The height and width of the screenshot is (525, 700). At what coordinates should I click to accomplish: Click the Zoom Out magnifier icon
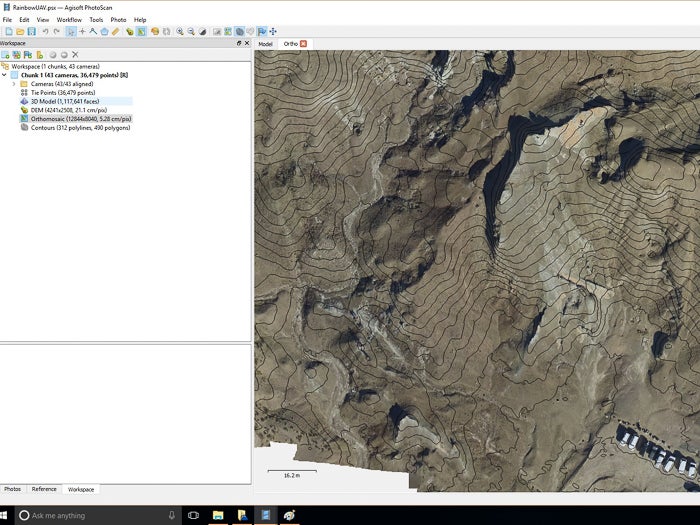pos(191,32)
